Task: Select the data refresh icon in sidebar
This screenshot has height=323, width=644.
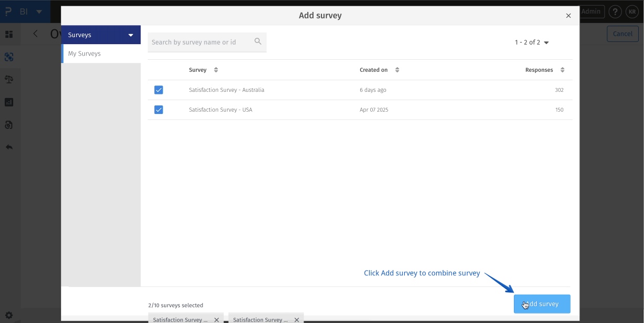Action: click(x=9, y=125)
